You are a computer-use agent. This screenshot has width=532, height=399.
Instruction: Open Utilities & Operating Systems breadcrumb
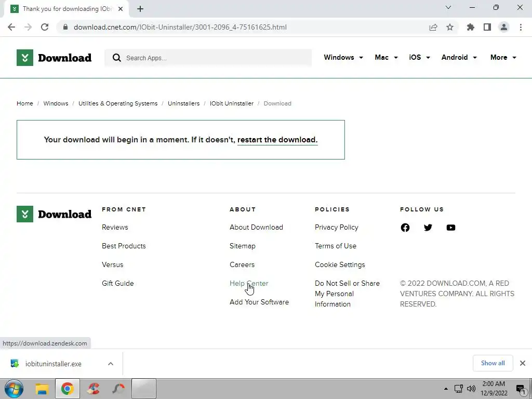(118, 103)
